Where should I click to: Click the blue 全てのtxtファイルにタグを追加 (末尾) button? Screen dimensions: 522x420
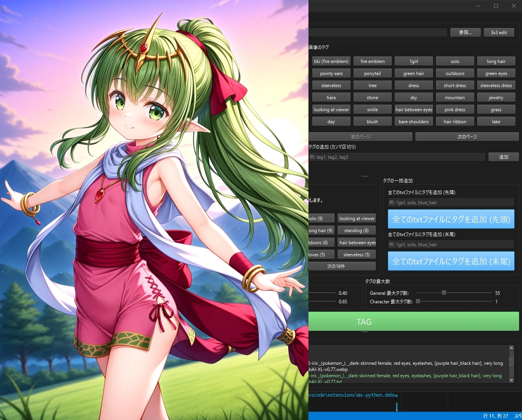point(451,261)
